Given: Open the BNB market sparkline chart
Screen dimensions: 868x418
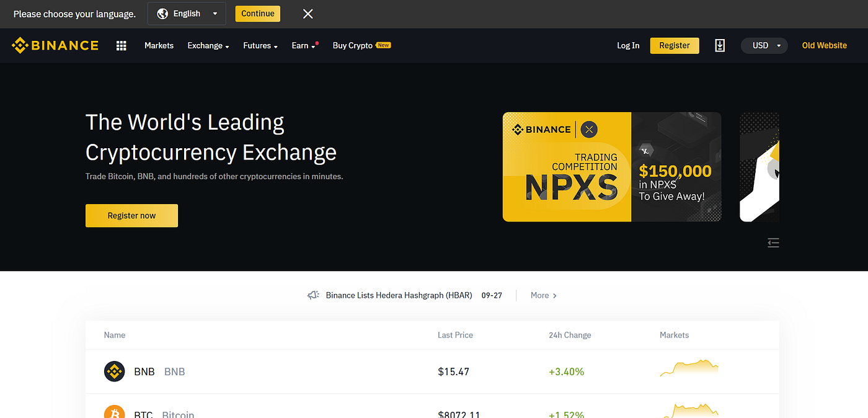Looking at the screenshot, I should pyautogui.click(x=689, y=368).
